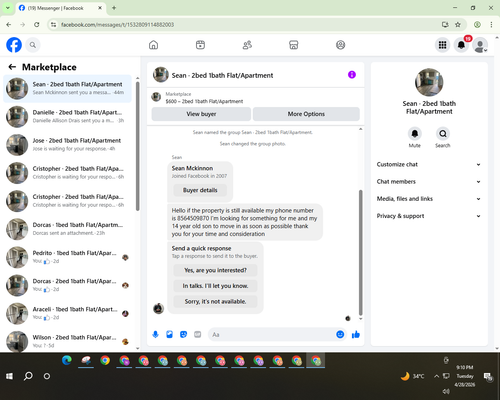The width and height of the screenshot is (500, 400).
Task: Click the View buyer button
Action: click(201, 114)
